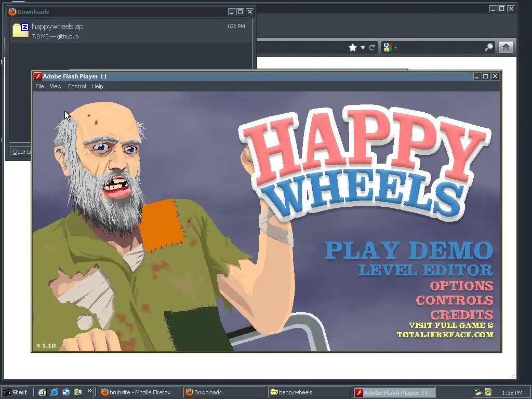Switch to bruhsite - Mozilla Firefox taskbar button
This screenshot has width=532, height=399.
tap(140, 392)
